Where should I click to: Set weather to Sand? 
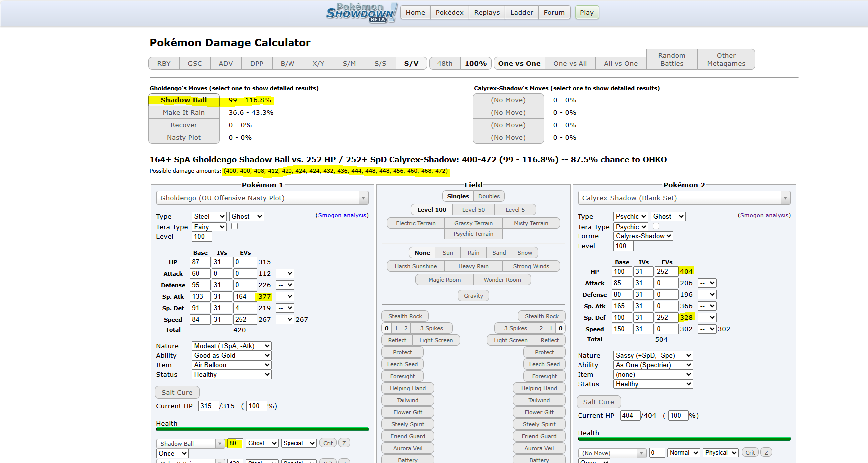pos(499,253)
